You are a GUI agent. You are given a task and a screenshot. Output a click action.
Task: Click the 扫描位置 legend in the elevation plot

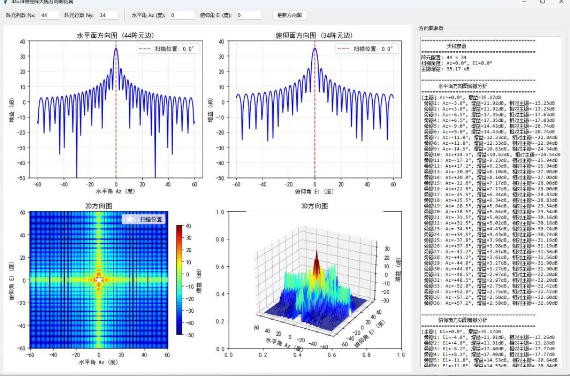click(367, 49)
